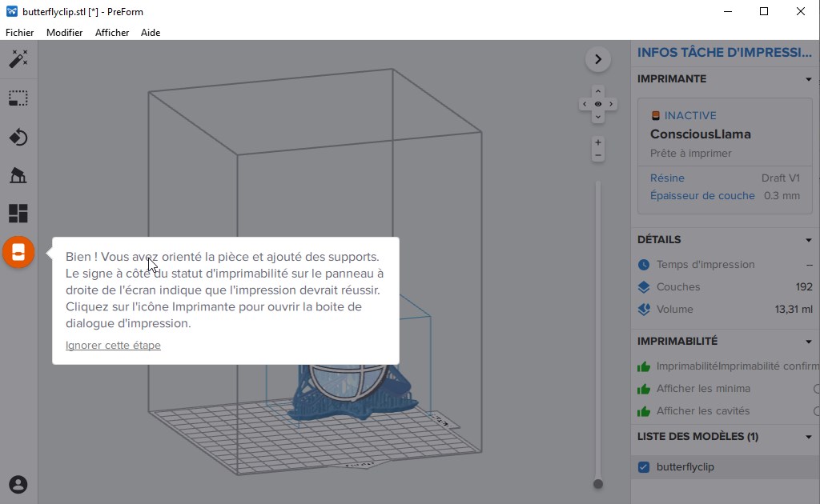Rotate view up with navigation arrow
The height and width of the screenshot is (504, 820).
[597, 91]
